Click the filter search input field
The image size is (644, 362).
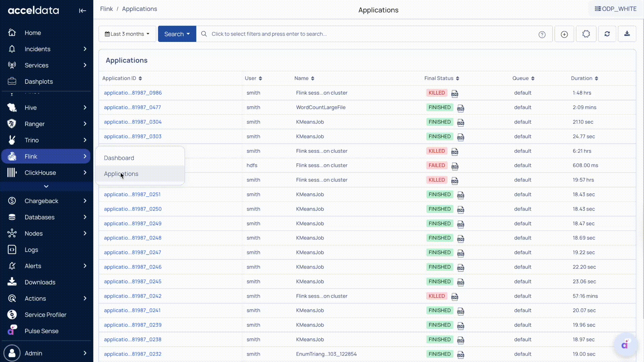click(x=369, y=34)
